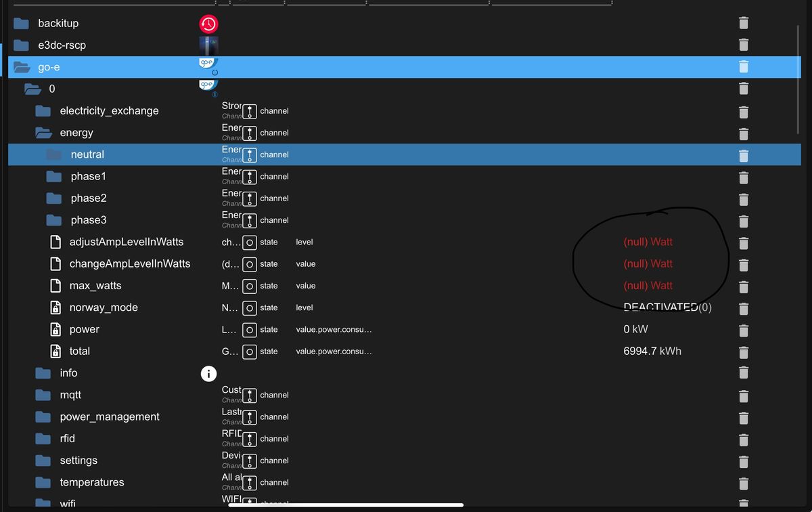Click trash icon in info row
The height and width of the screenshot is (512, 812).
click(743, 373)
